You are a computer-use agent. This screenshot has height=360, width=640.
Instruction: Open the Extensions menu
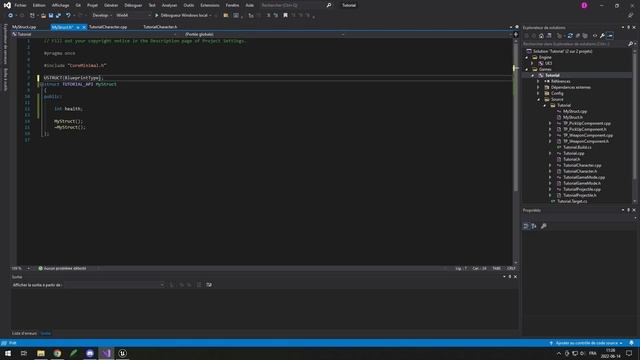click(210, 5)
